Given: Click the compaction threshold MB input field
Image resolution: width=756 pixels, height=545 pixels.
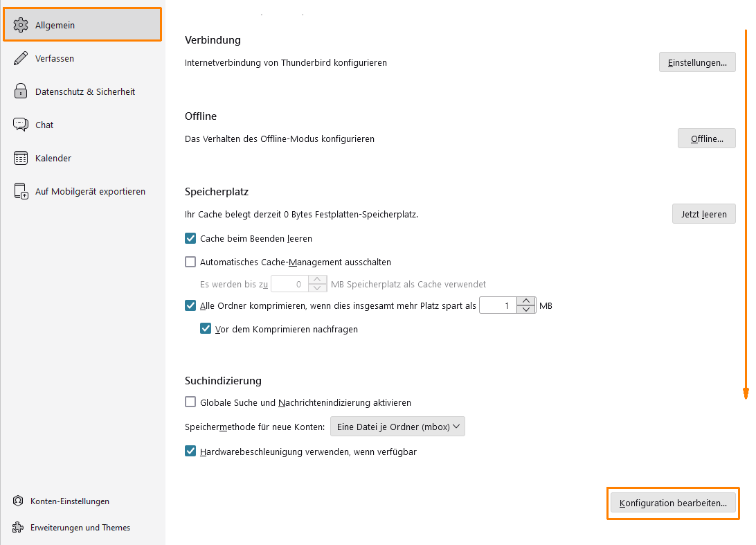Looking at the screenshot, I should (x=498, y=305).
